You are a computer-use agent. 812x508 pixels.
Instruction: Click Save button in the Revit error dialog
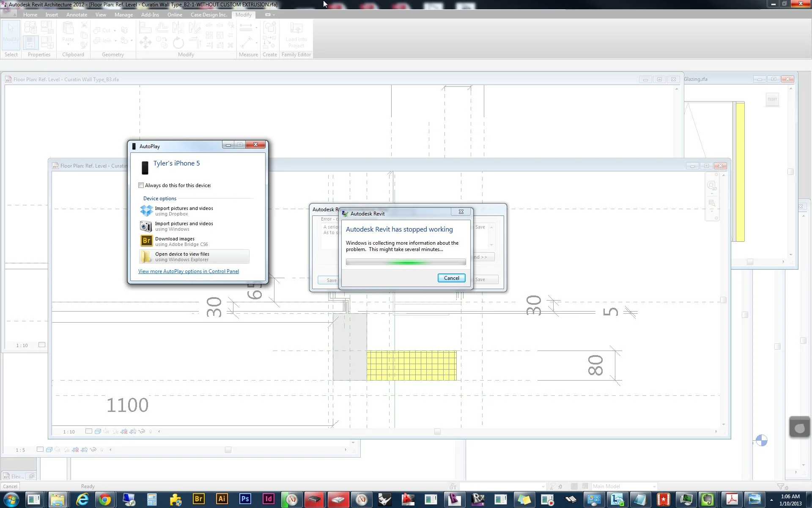click(x=329, y=280)
